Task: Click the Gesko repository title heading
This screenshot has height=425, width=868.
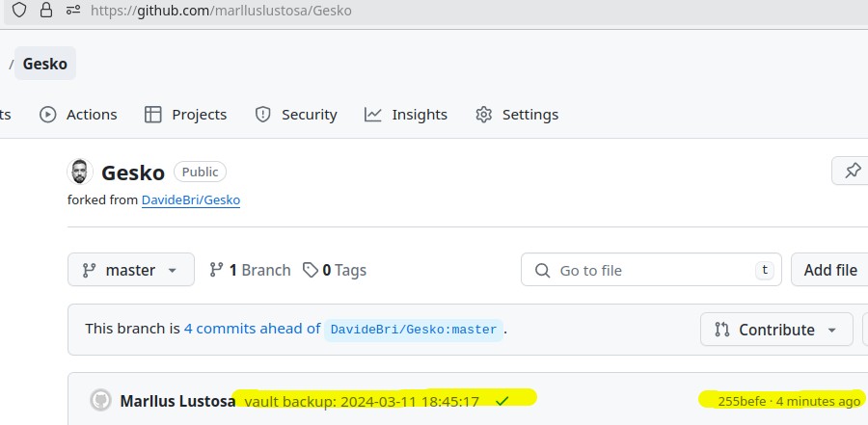Action: [133, 173]
